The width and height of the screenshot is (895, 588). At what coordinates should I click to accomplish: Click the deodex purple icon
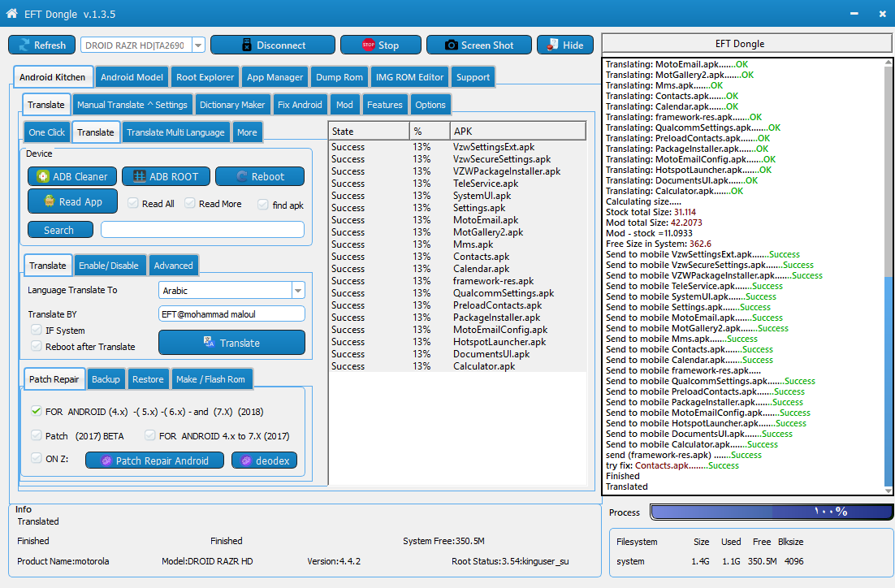pyautogui.click(x=246, y=460)
